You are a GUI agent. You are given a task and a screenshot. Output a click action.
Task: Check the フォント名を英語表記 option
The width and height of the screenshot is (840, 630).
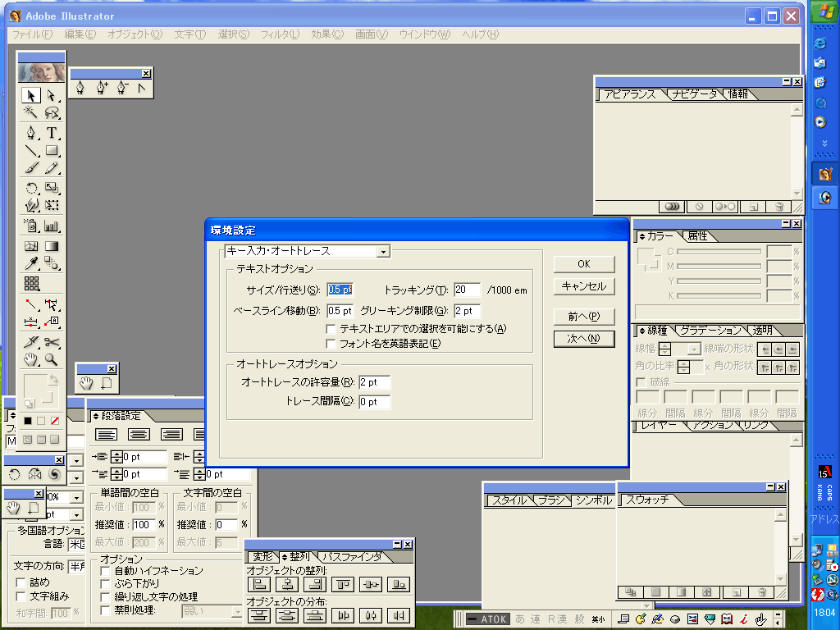[331, 344]
